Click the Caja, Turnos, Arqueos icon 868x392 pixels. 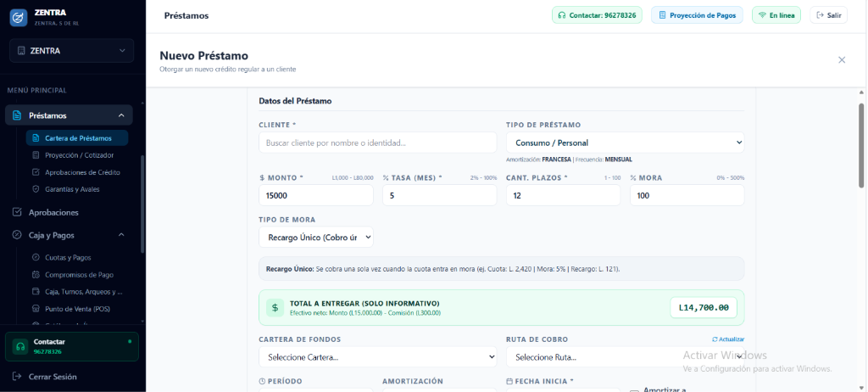[36, 292]
